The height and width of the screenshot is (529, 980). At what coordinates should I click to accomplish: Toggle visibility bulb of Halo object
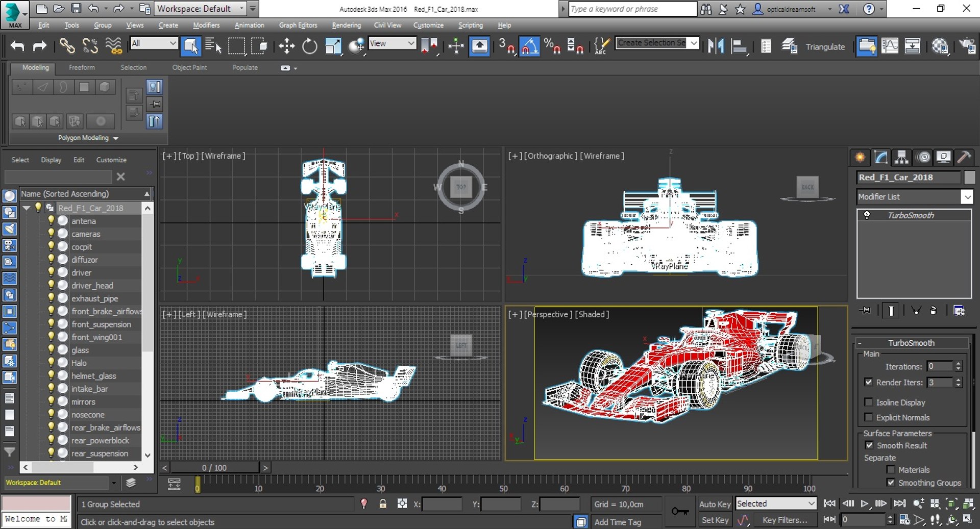tap(51, 362)
